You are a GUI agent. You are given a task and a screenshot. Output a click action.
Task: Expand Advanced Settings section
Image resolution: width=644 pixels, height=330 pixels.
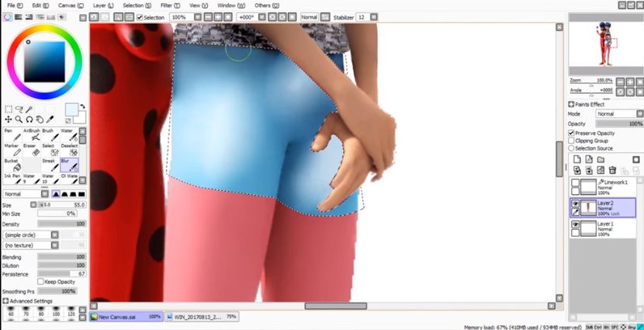pyautogui.click(x=6, y=300)
